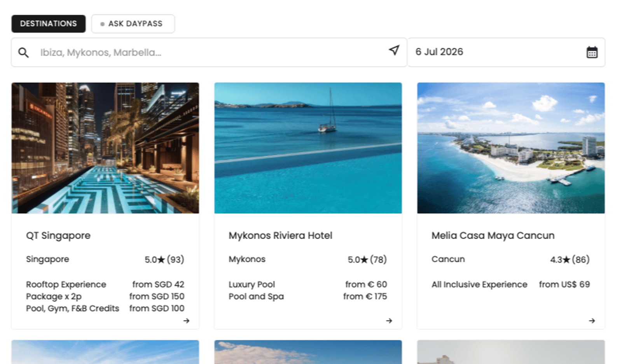
Task: Select the All Inclusive Experience offer
Action: point(479,284)
